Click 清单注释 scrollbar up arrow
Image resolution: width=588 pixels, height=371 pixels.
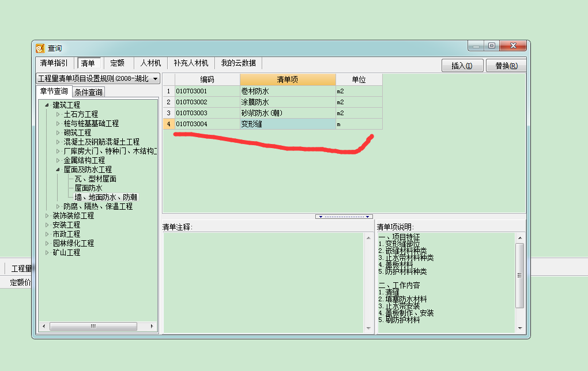[368, 237]
